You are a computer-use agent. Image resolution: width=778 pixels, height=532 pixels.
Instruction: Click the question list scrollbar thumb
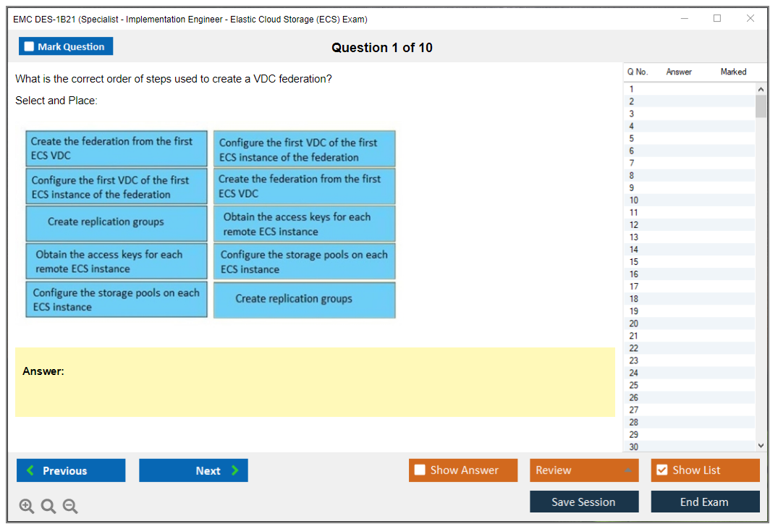point(760,106)
